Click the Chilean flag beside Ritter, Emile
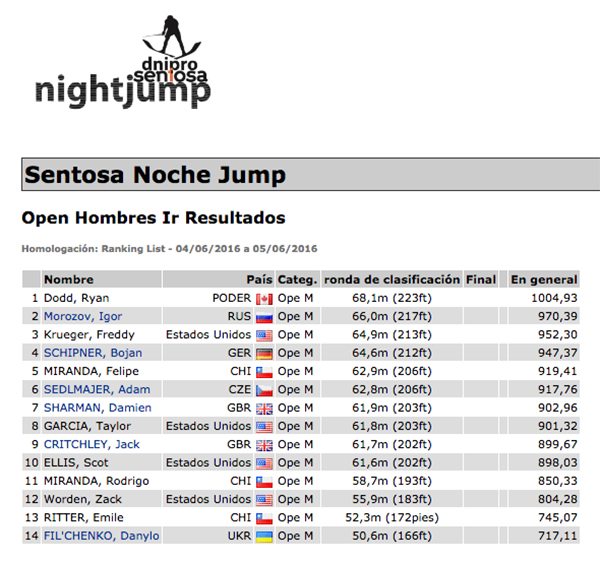600x561 pixels. coord(264,518)
